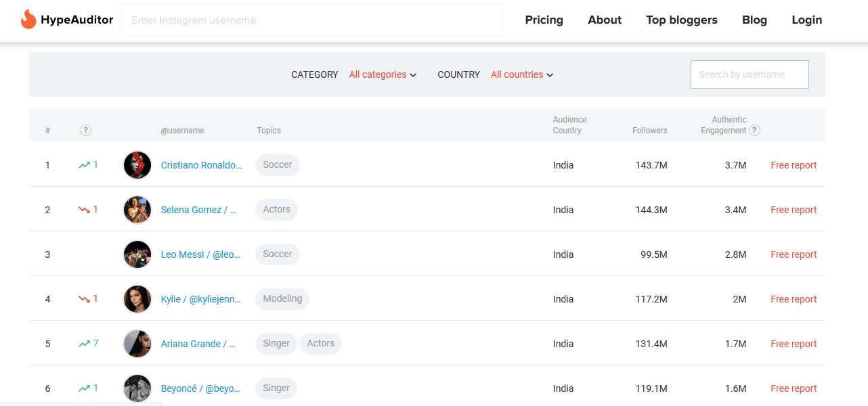
Task: Go to Top bloggers page
Action: tap(681, 20)
